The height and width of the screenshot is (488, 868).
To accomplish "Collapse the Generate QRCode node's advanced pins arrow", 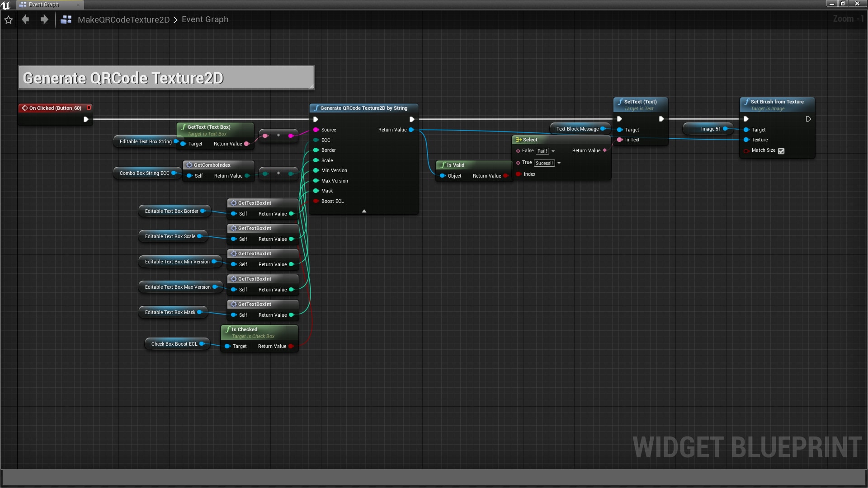I will pyautogui.click(x=364, y=211).
